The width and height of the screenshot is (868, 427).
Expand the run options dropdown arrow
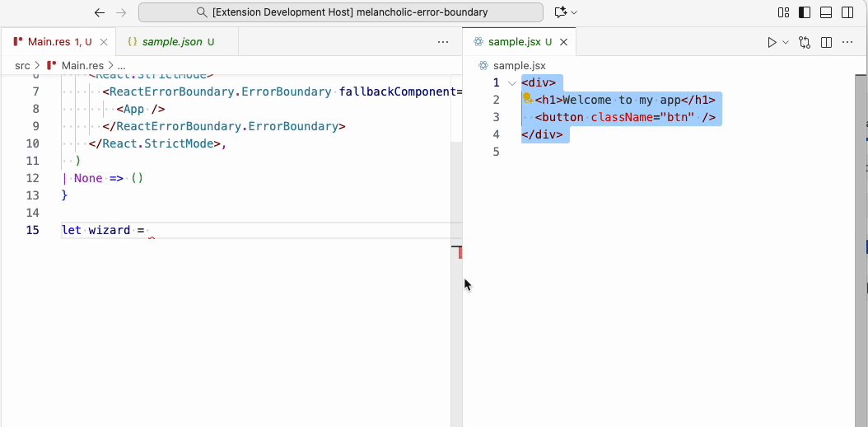pos(786,42)
